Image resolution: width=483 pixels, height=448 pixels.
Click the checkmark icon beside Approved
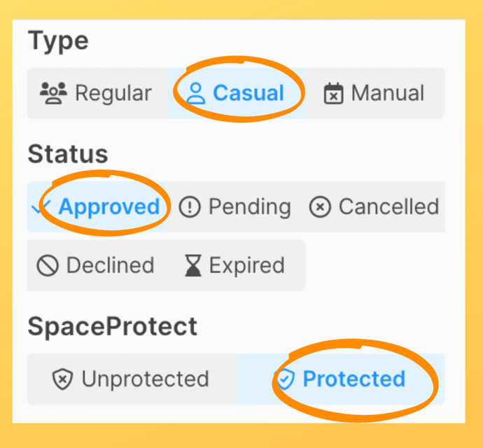(x=41, y=206)
